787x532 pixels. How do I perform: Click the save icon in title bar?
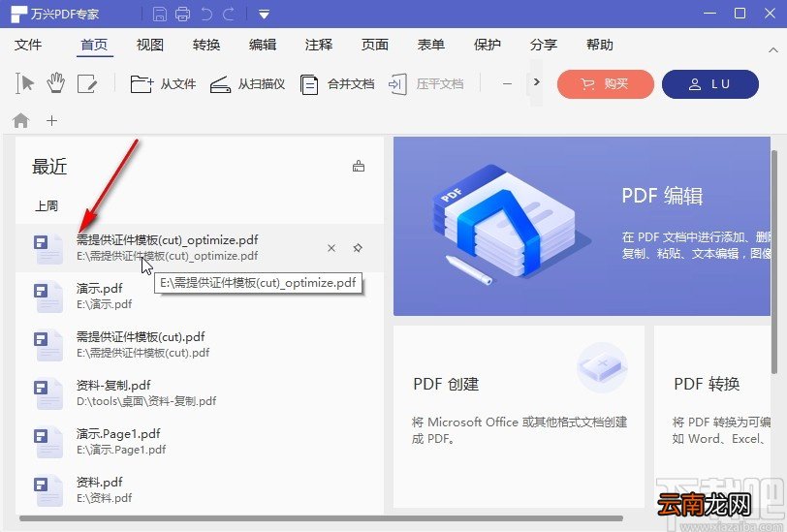pos(160,15)
